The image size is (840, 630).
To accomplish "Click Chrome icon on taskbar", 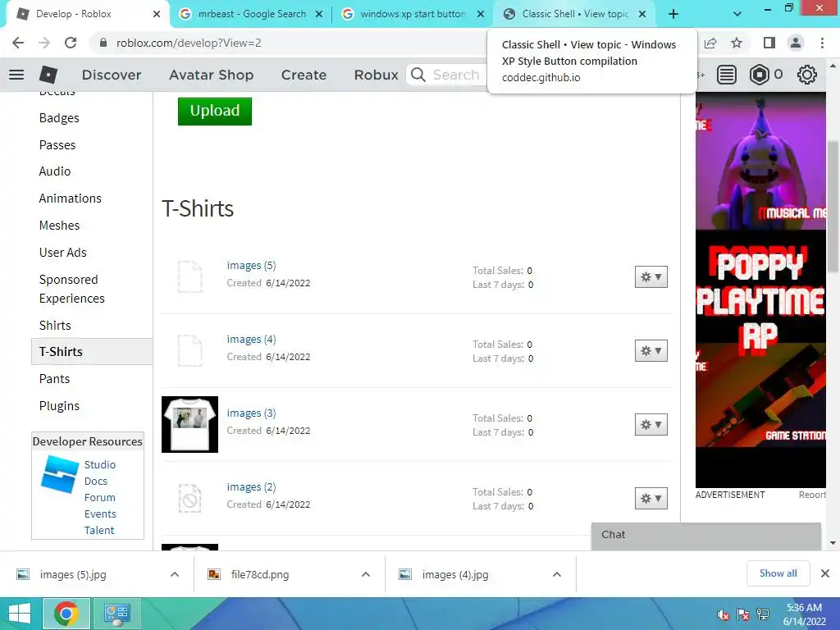I will click(x=66, y=614).
